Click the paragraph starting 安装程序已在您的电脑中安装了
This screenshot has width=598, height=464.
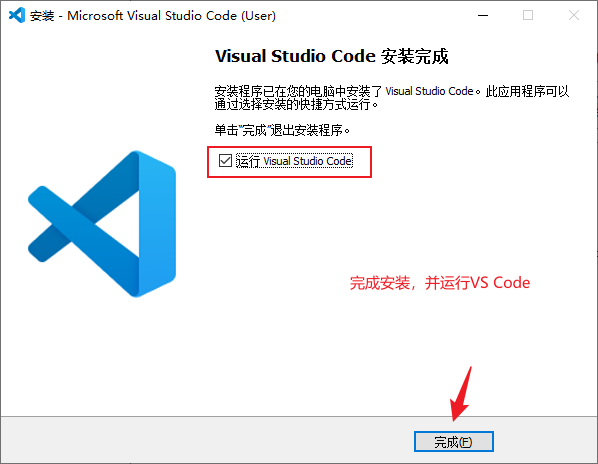tap(392, 98)
